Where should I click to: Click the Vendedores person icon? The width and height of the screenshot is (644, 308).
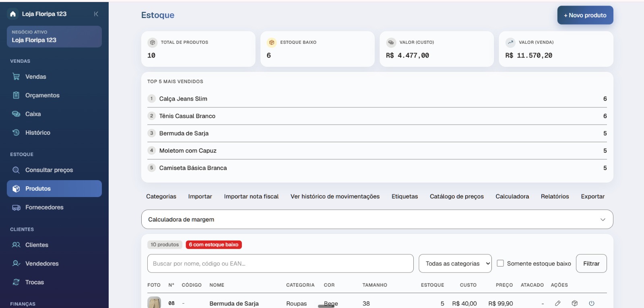pyautogui.click(x=16, y=263)
